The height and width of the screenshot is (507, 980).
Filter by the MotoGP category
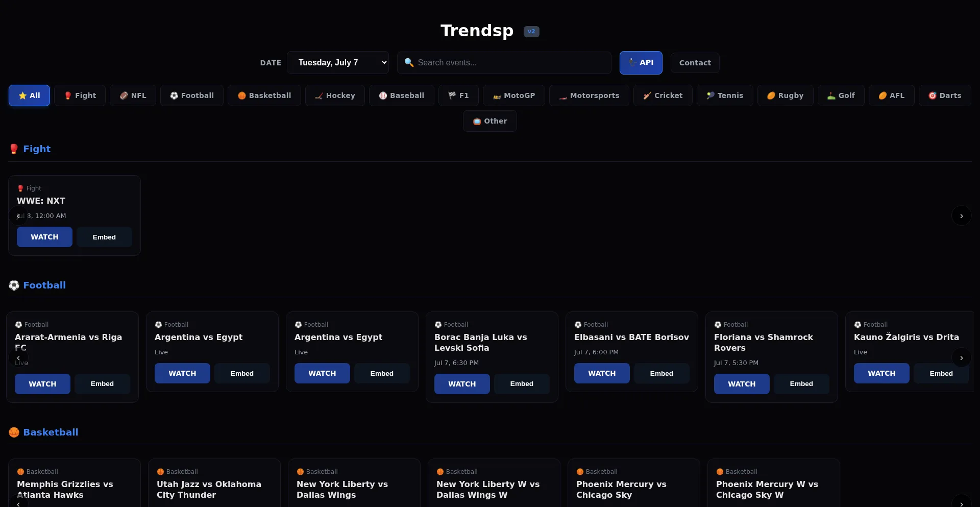(x=514, y=95)
